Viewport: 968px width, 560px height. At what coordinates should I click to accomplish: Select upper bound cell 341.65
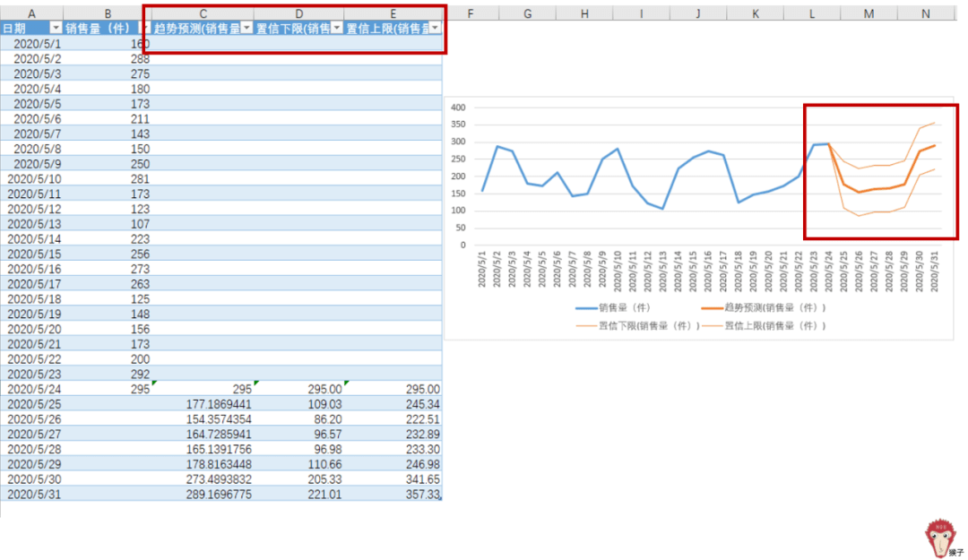click(393, 479)
